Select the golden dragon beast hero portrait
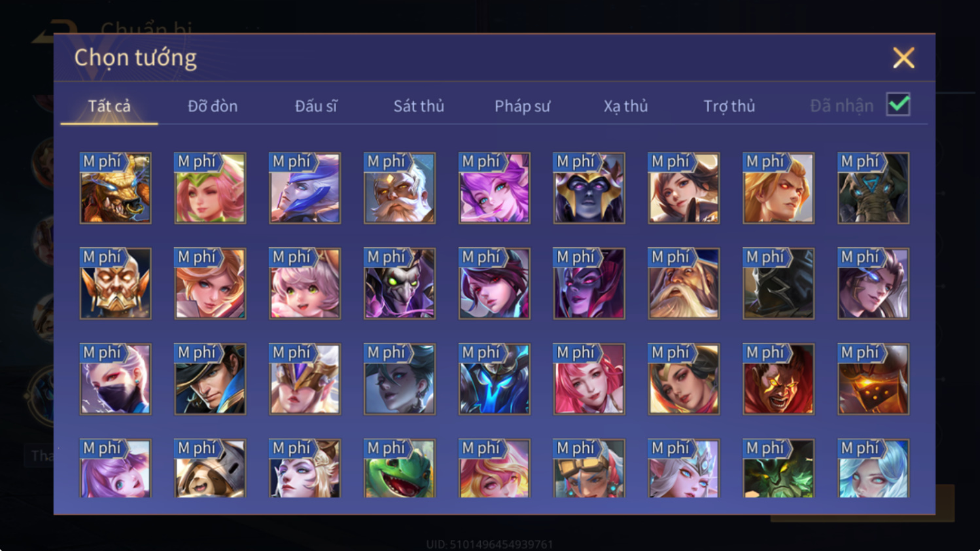Image resolution: width=980 pixels, height=551 pixels. pyautogui.click(x=115, y=188)
